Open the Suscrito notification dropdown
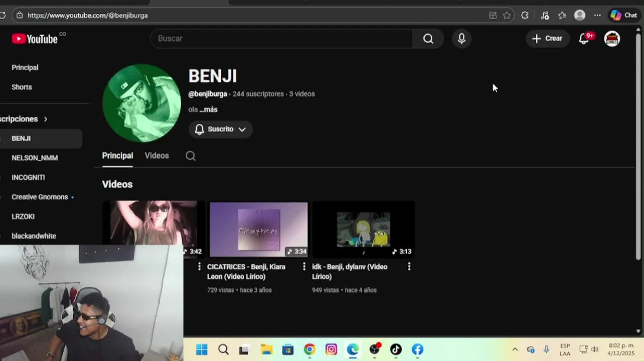 [x=221, y=129]
